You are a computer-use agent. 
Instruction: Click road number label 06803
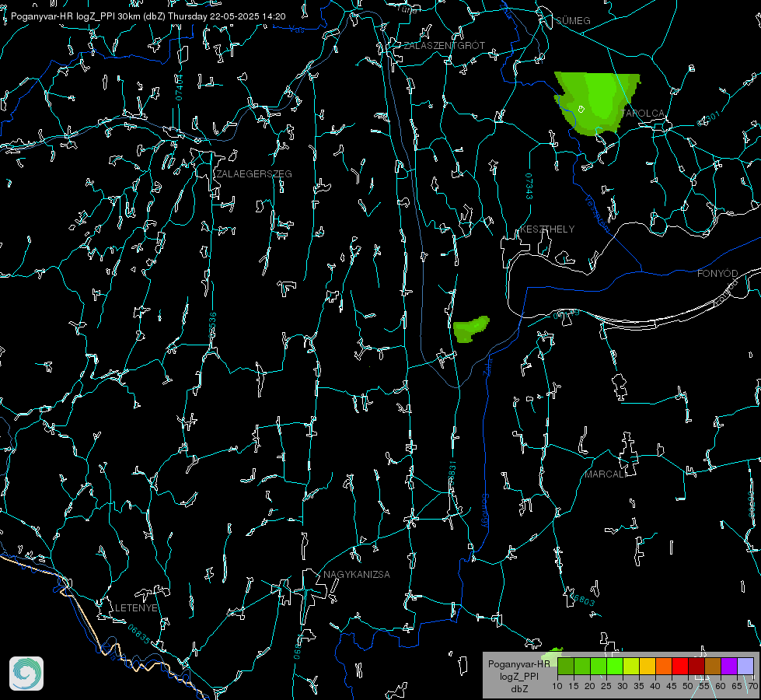pos(582,600)
